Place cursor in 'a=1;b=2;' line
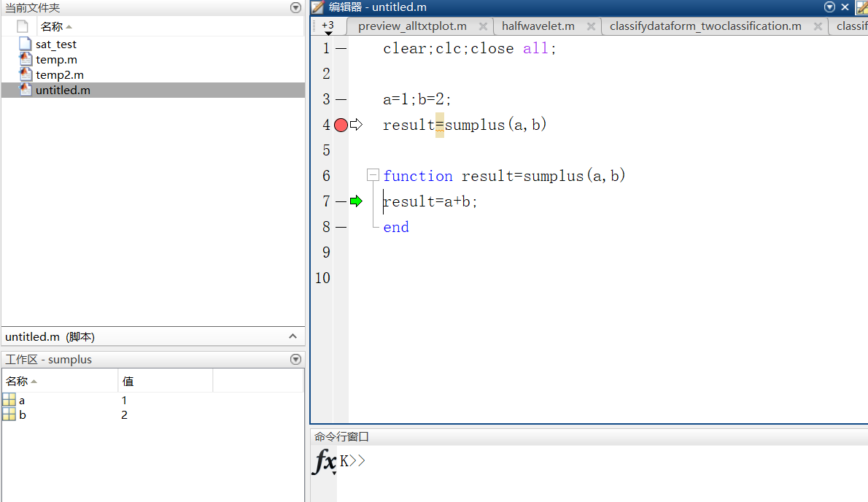This screenshot has width=868, height=502. [416, 100]
